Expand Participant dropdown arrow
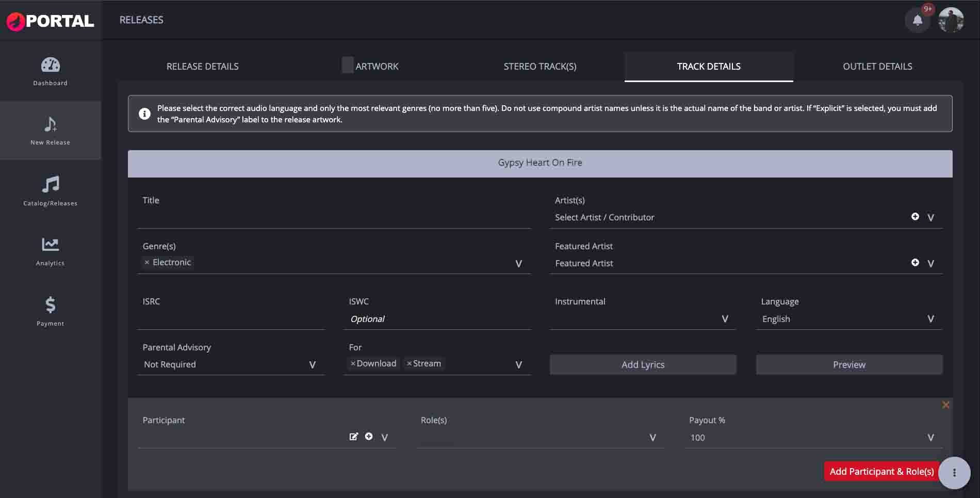980x498 pixels. click(x=385, y=438)
